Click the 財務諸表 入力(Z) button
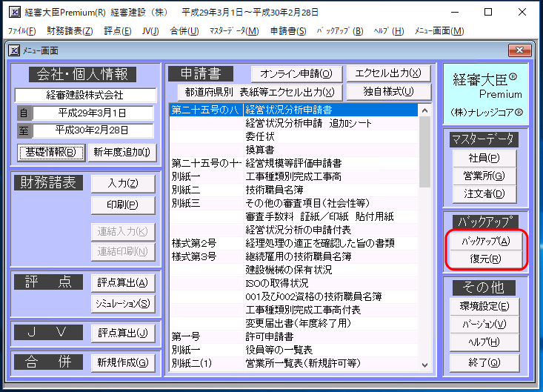 click(x=122, y=184)
